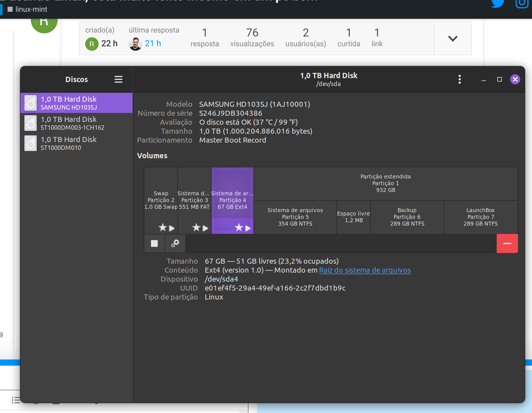Open the drive options three-dot menu
Screen dimensions: 532x413
pos(459,79)
